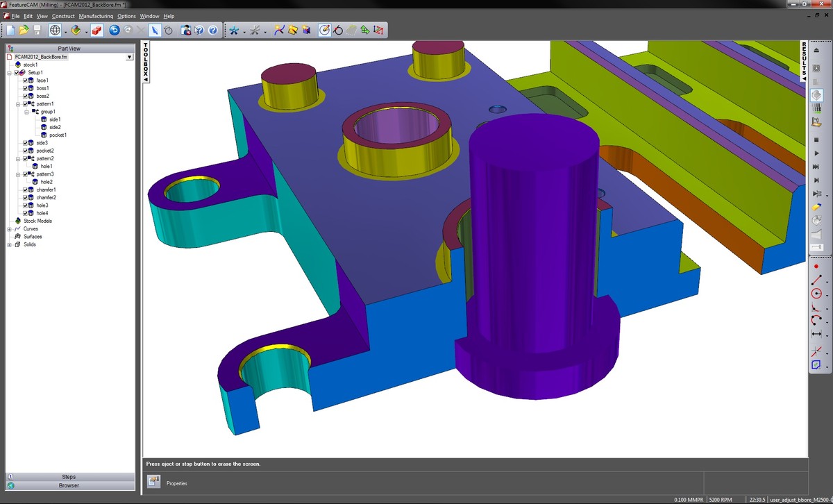Open help question mark icon
Image resolution: width=833 pixels, height=504 pixels.
(212, 31)
